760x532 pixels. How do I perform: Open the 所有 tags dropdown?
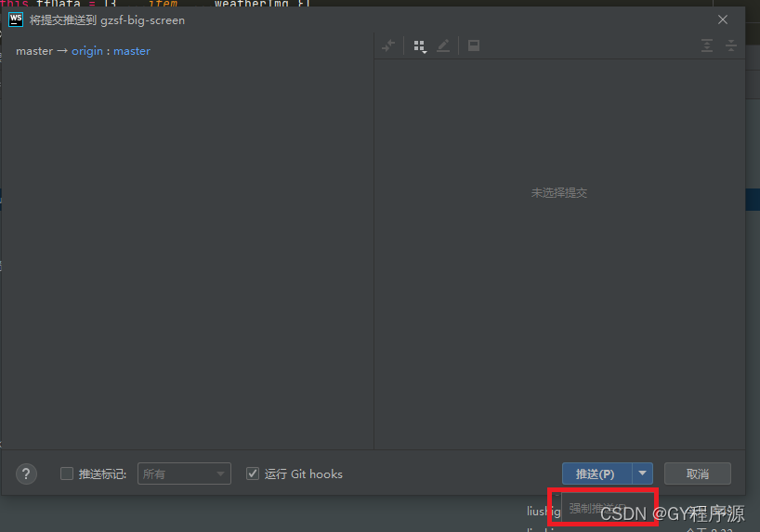tap(184, 474)
